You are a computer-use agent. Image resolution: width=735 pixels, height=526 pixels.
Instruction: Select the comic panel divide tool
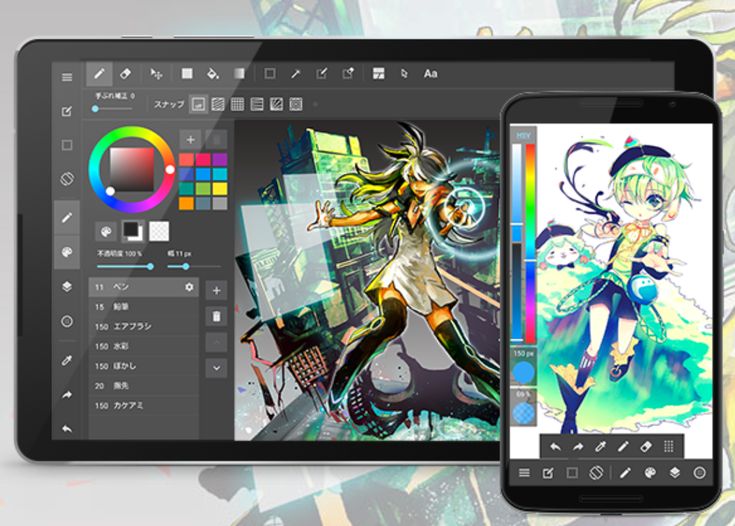pos(379,74)
